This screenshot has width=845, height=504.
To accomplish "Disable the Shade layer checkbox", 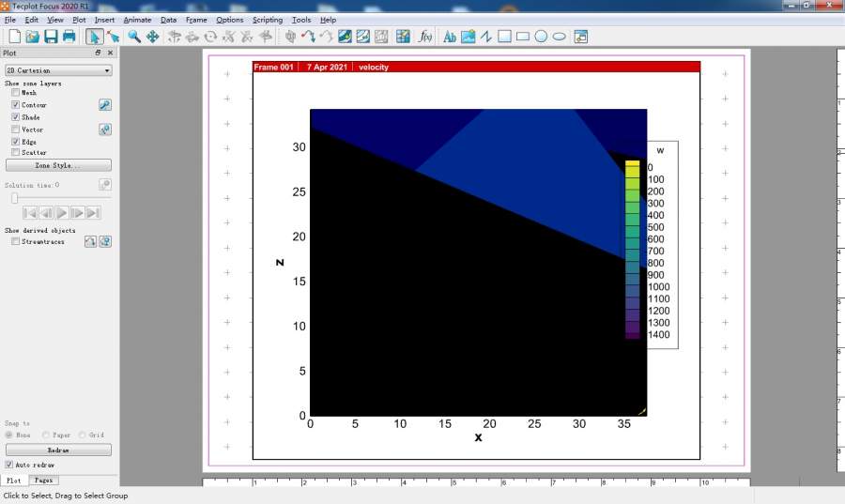I will [15, 117].
